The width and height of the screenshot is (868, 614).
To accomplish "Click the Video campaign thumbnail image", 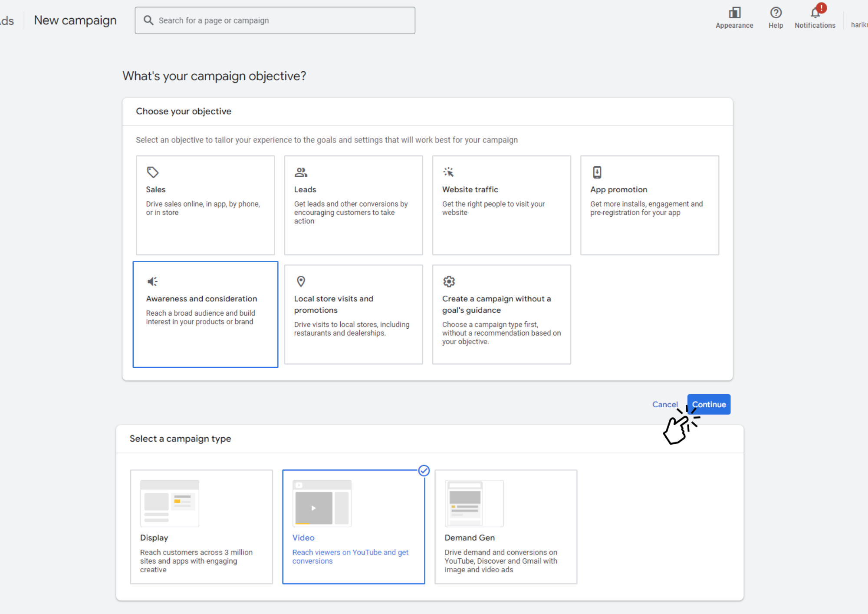I will click(322, 503).
